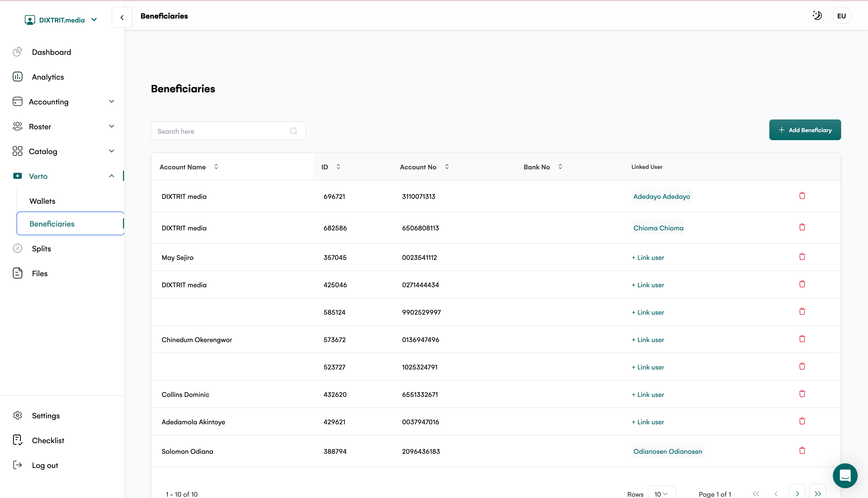Open the EU user avatar menu

(841, 16)
